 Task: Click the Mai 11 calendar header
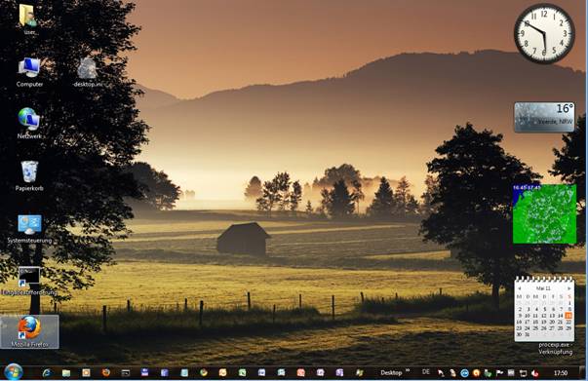click(543, 288)
